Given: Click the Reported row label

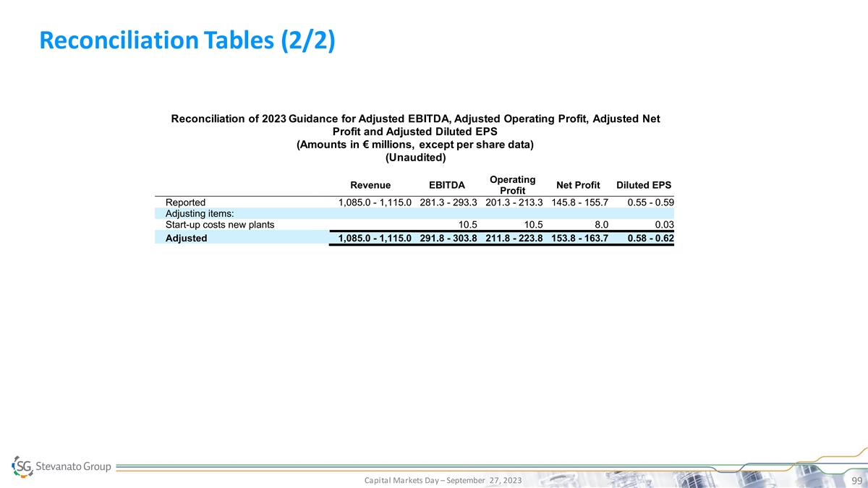Looking at the screenshot, I should [185, 202].
